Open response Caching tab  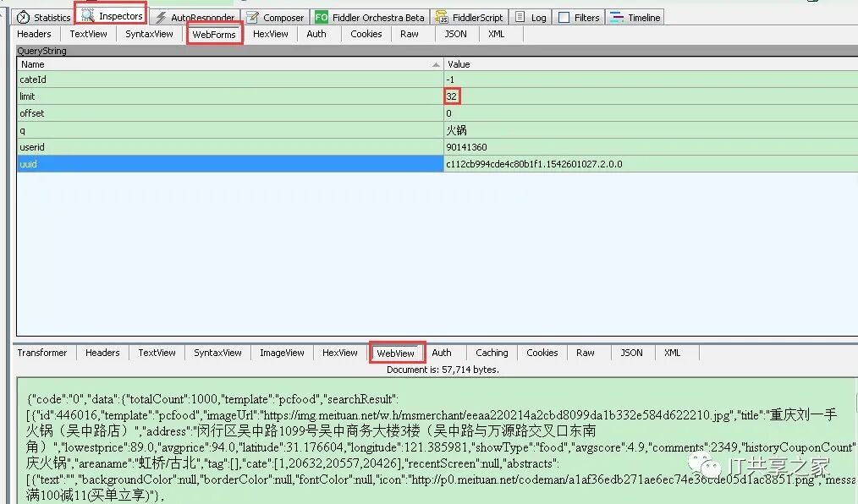pos(492,353)
